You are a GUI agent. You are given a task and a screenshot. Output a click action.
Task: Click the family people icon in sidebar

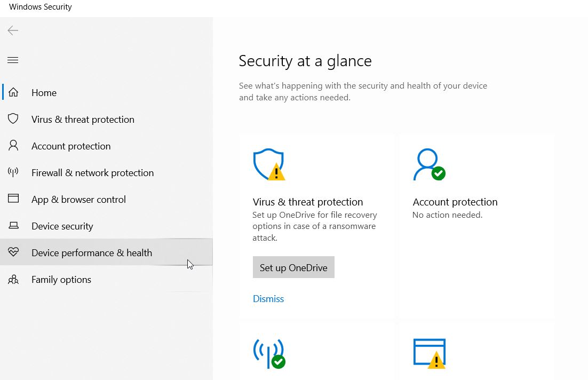tap(13, 280)
